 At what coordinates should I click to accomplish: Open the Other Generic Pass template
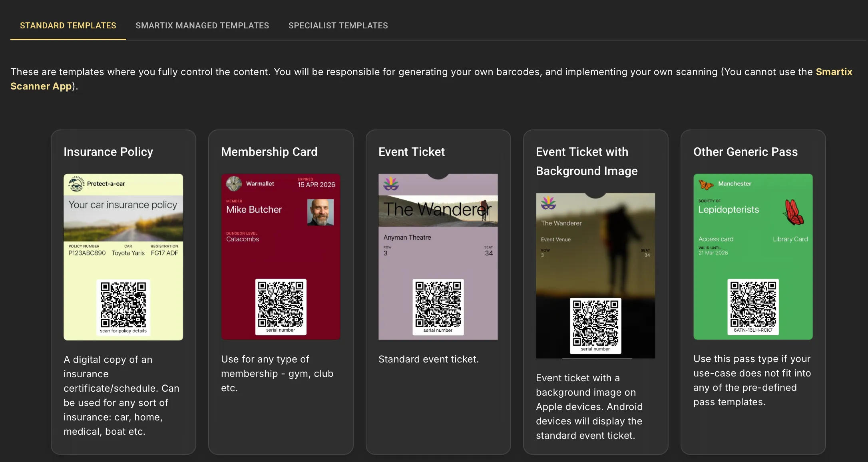pyautogui.click(x=745, y=152)
